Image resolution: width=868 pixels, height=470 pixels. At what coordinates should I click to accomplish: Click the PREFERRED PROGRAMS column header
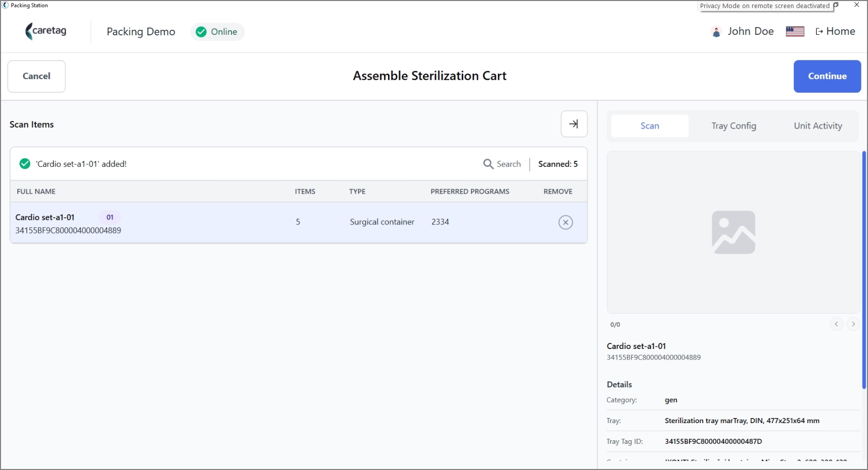(470, 192)
